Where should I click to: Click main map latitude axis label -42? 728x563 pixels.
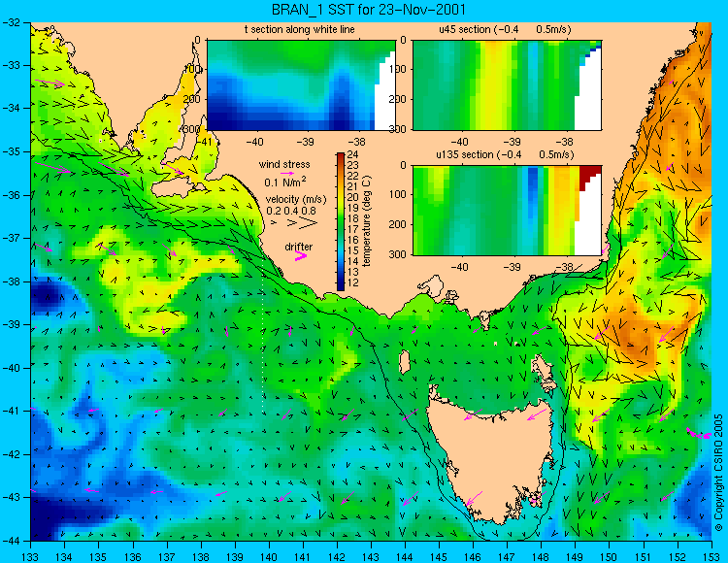pyautogui.click(x=12, y=454)
